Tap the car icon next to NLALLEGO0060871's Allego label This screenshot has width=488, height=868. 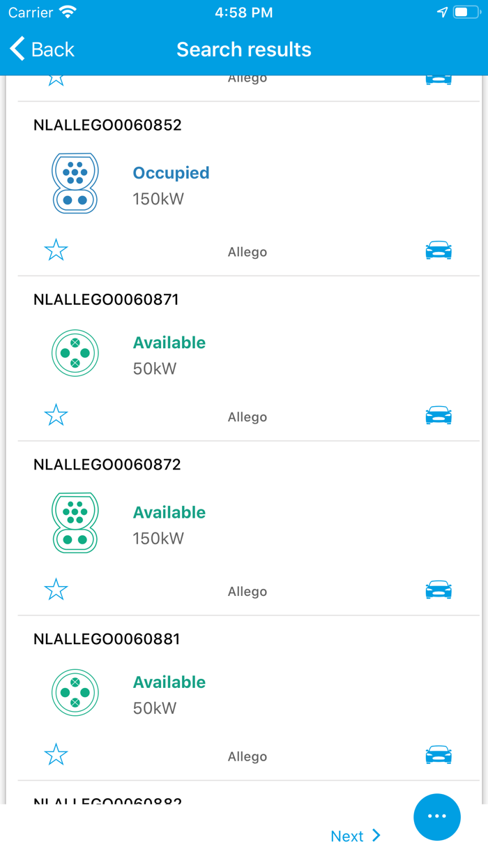click(x=438, y=414)
